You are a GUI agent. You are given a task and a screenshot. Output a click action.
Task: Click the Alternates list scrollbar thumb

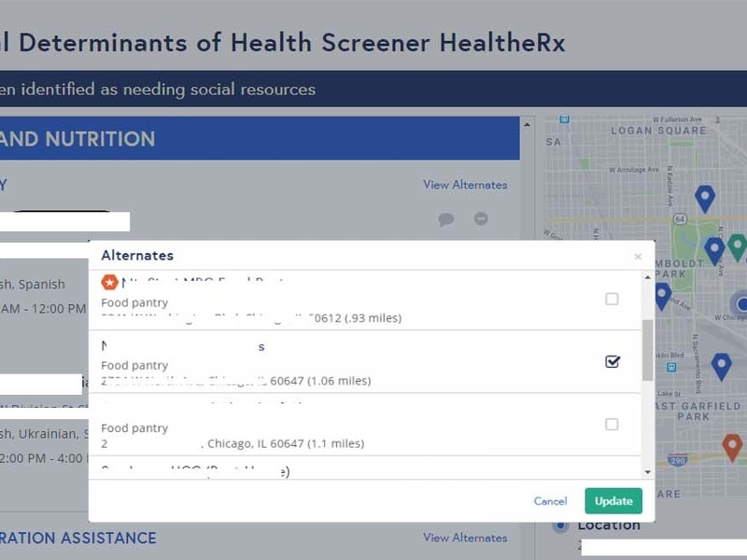[647, 350]
